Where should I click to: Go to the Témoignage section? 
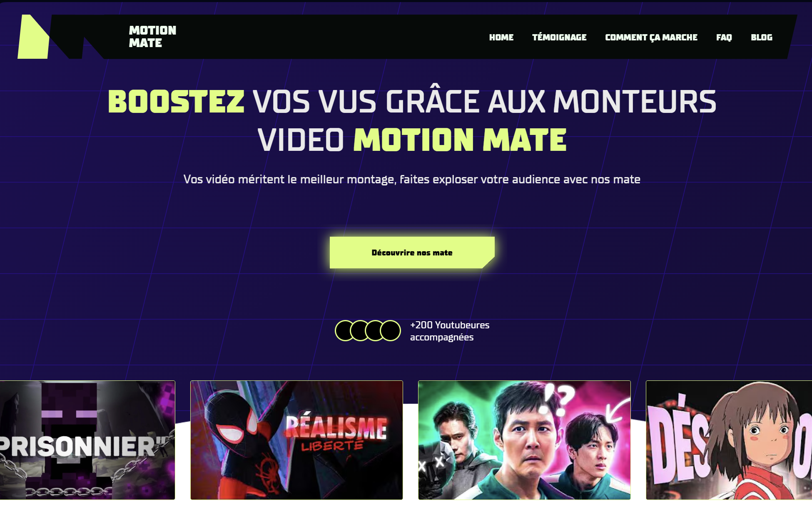pos(559,37)
